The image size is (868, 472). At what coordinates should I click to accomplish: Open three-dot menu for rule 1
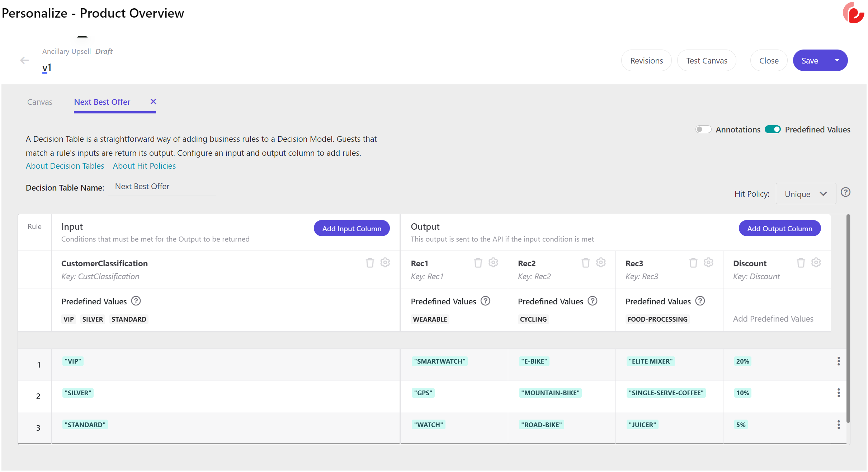[839, 361]
